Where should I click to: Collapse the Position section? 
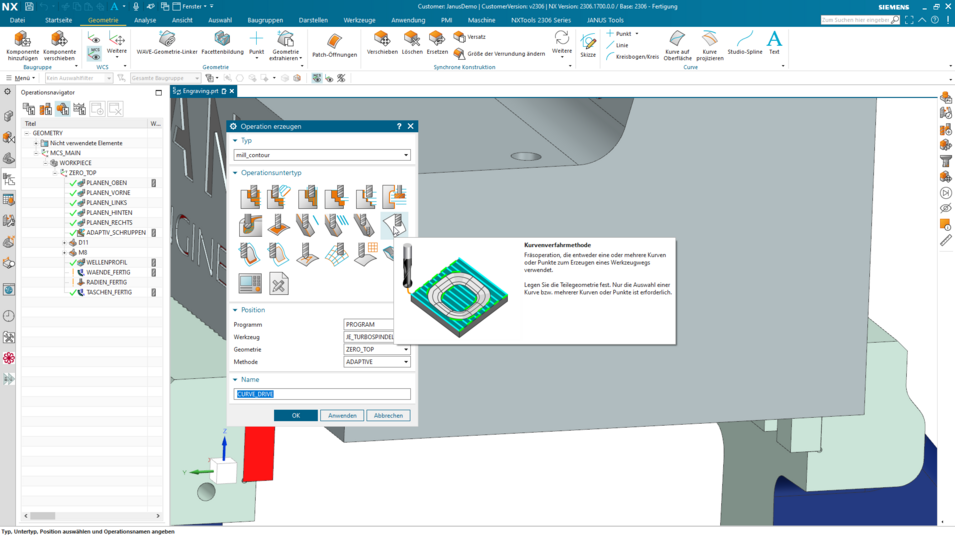coord(236,310)
